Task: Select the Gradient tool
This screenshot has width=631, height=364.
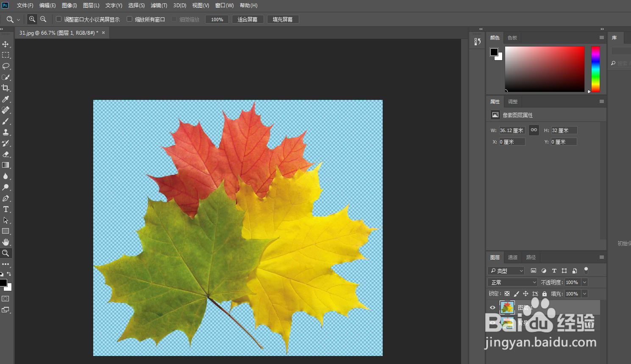Action: click(6, 165)
